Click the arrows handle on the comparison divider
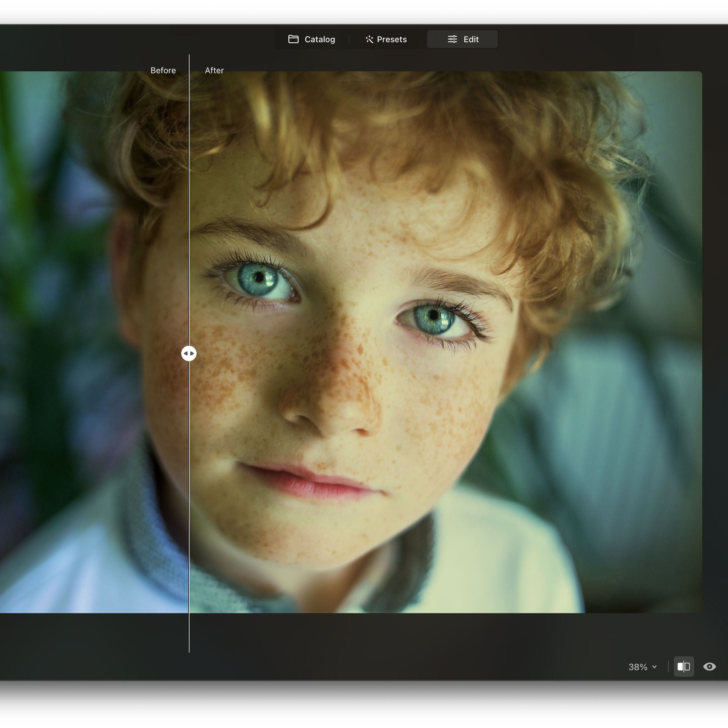This screenshot has width=728, height=728. click(x=189, y=353)
